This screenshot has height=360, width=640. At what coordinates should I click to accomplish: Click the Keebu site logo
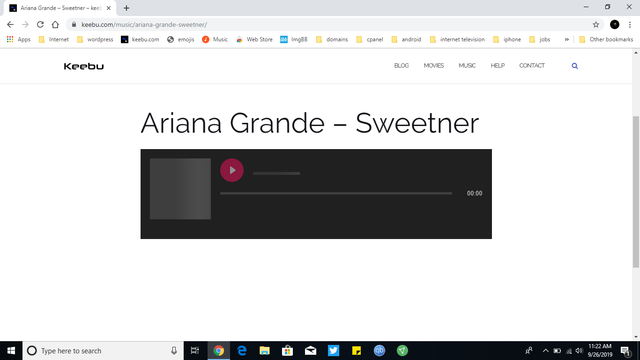tap(84, 66)
